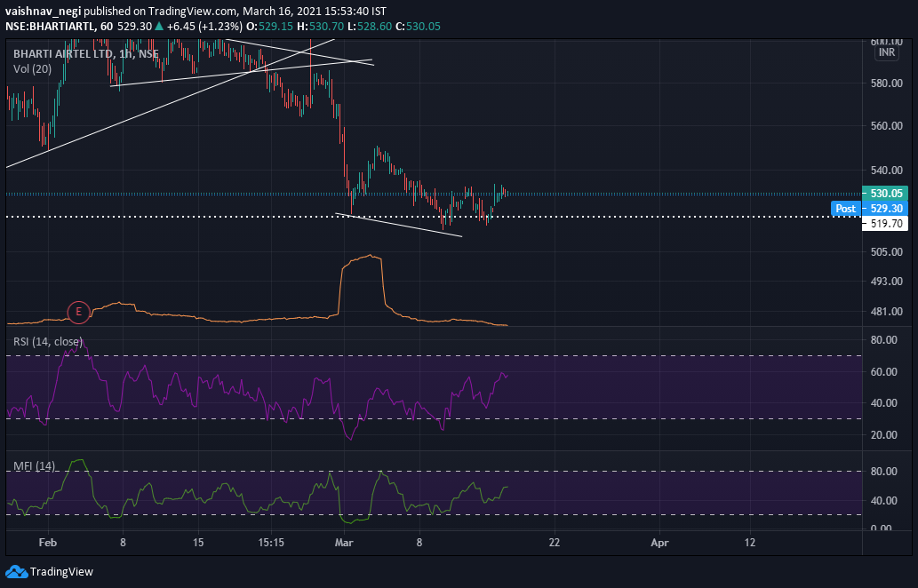Click the "Feb" label on the time axis
The height and width of the screenshot is (588, 918).
[x=47, y=543]
